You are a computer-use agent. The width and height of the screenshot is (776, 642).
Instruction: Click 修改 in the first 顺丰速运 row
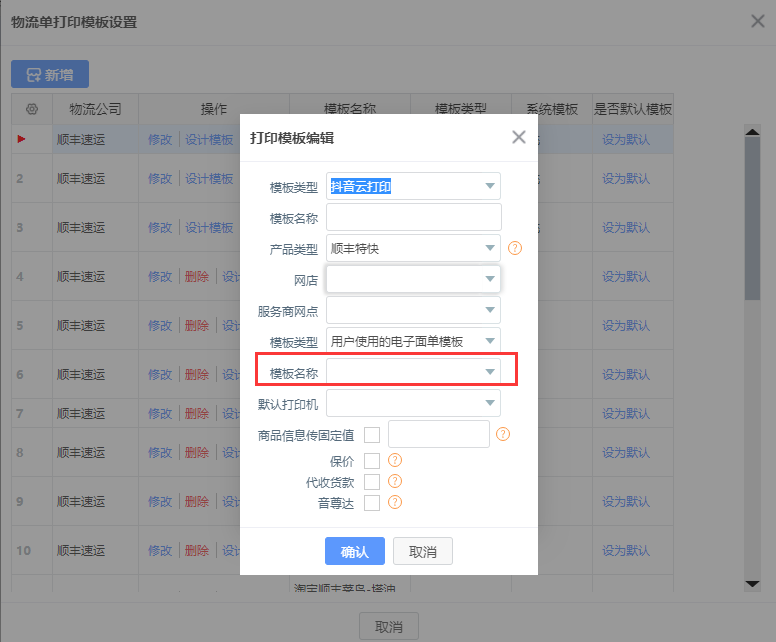[x=160, y=140]
